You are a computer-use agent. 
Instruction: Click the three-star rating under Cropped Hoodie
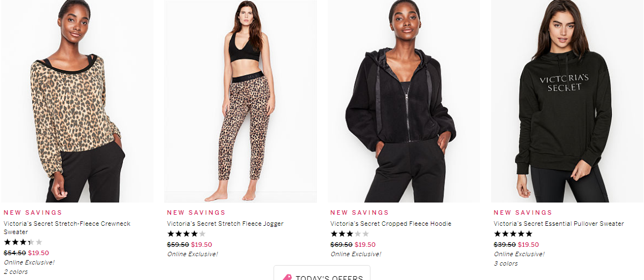pyautogui.click(x=349, y=234)
